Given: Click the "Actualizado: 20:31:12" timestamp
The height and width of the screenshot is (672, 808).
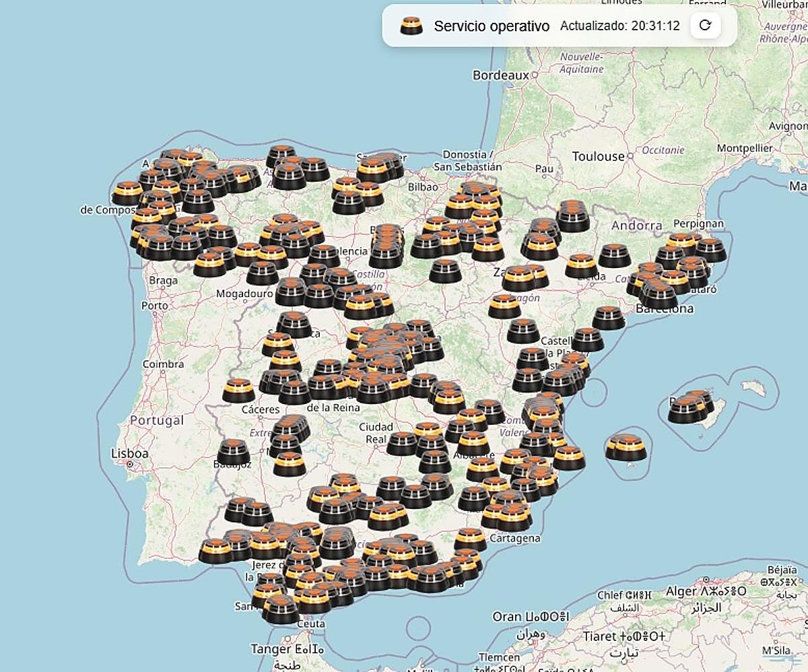Looking at the screenshot, I should point(619,26).
